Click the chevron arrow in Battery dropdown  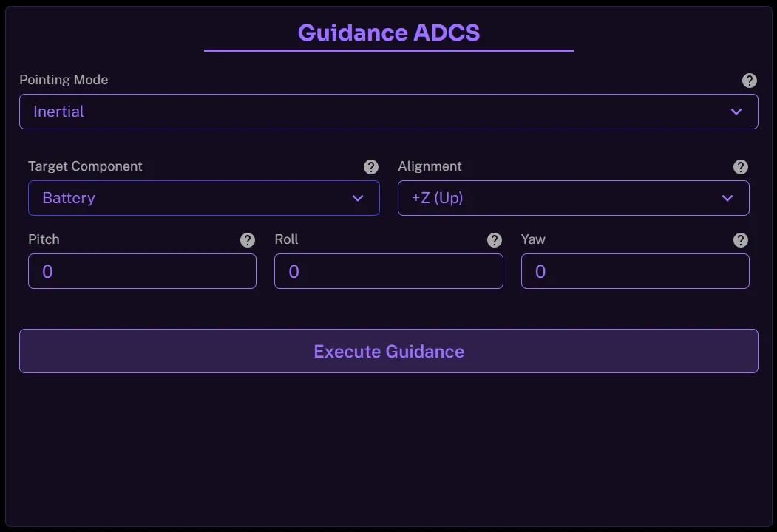point(358,198)
